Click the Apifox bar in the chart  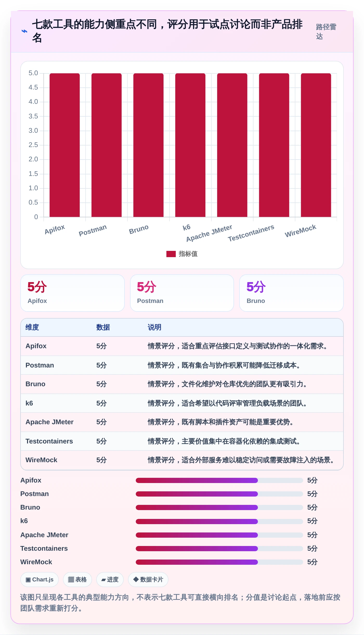click(x=65, y=145)
